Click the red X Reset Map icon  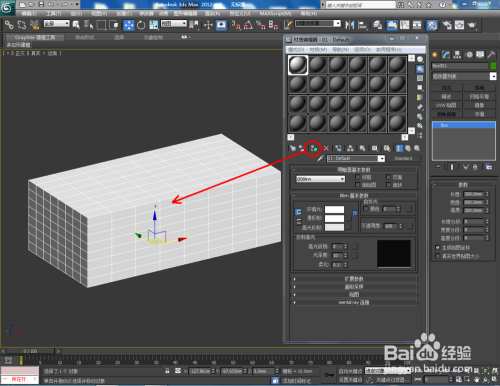(326, 148)
